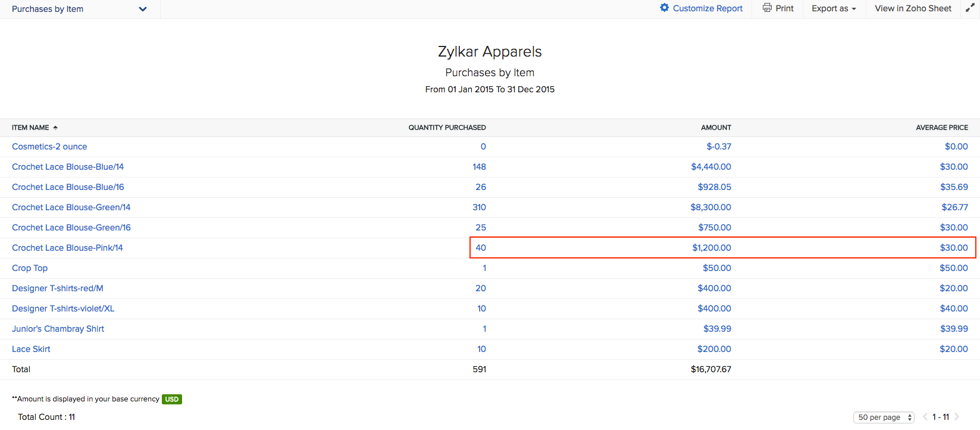Sort by Amount column header
The height and width of the screenshot is (430, 980).
(x=716, y=127)
